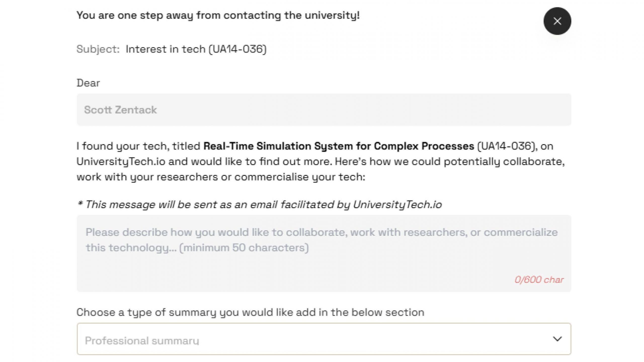Click the Choose a type of summary label

tap(250, 312)
